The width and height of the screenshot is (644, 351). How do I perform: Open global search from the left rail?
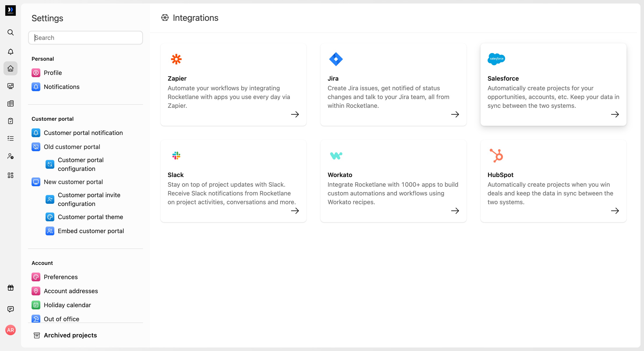[x=11, y=32]
